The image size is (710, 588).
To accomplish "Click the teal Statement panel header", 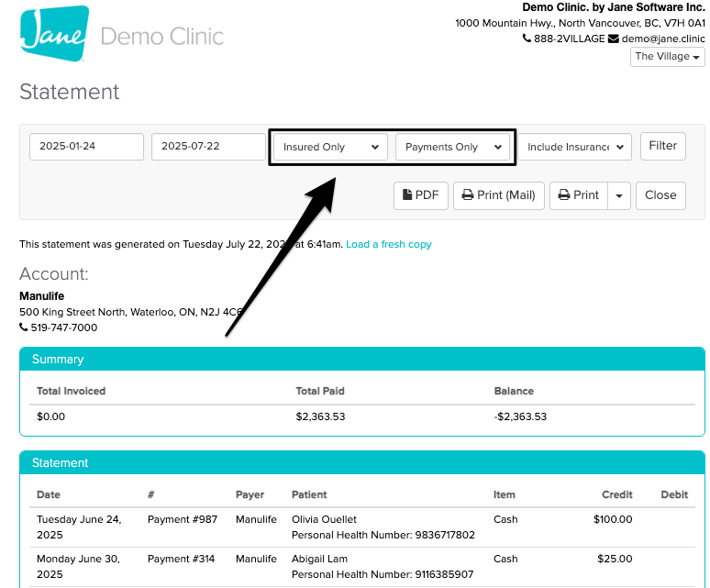I will [x=362, y=462].
